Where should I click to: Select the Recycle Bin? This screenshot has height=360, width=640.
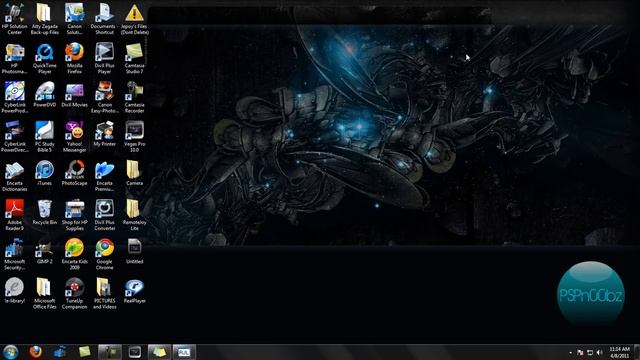44,212
